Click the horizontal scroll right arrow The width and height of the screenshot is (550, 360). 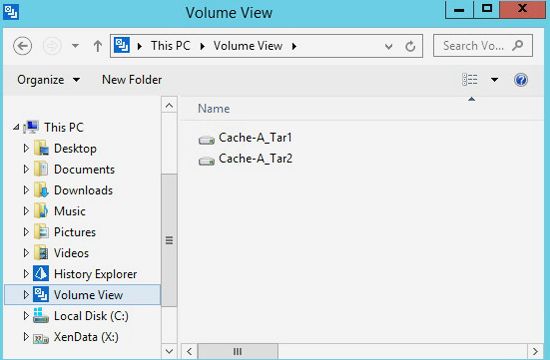click(535, 351)
